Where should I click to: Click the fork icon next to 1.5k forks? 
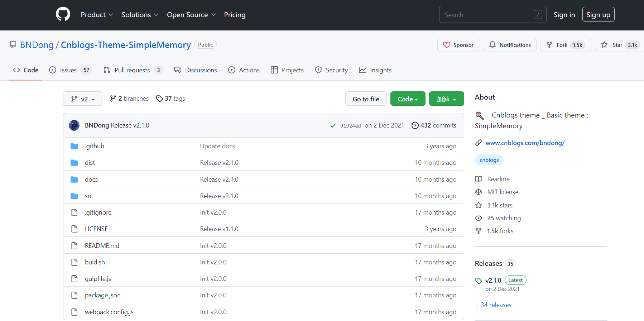[x=479, y=231]
